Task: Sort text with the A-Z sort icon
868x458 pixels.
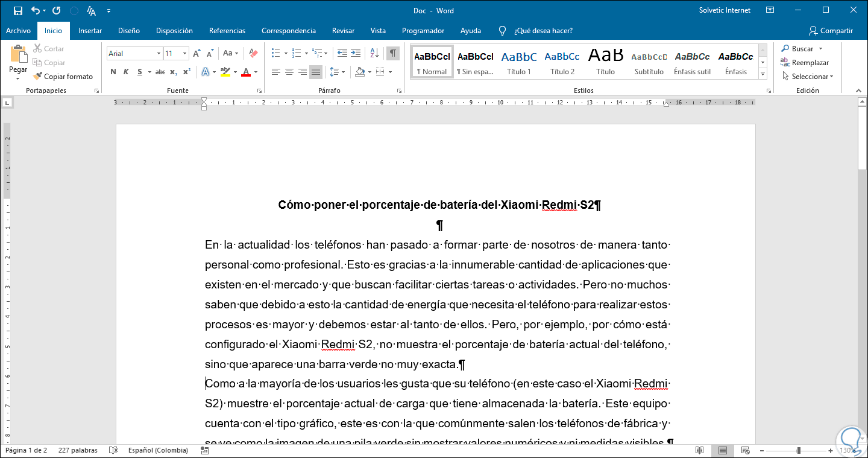Action: pyautogui.click(x=374, y=53)
